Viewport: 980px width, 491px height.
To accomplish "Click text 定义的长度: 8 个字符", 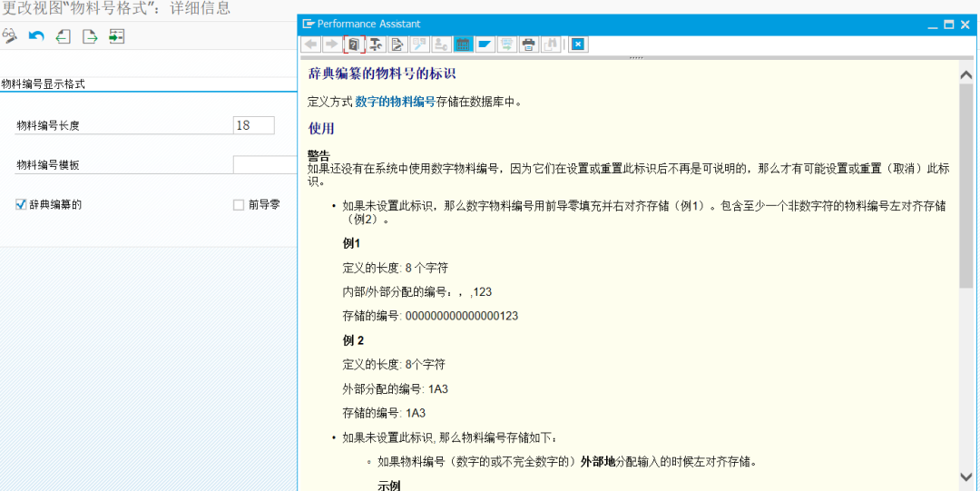I will (x=395, y=268).
